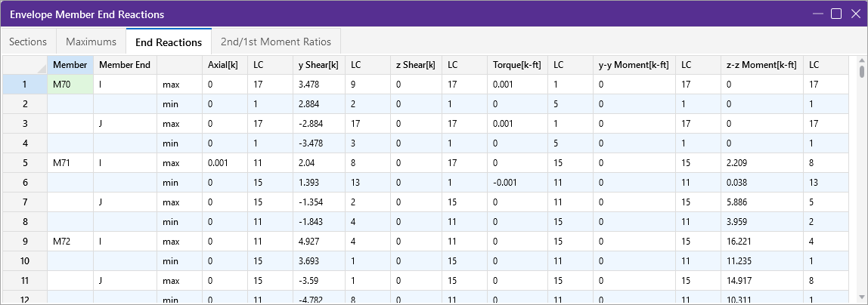The height and width of the screenshot is (305, 868).
Task: Select the M72 member cell
Action: (x=70, y=241)
